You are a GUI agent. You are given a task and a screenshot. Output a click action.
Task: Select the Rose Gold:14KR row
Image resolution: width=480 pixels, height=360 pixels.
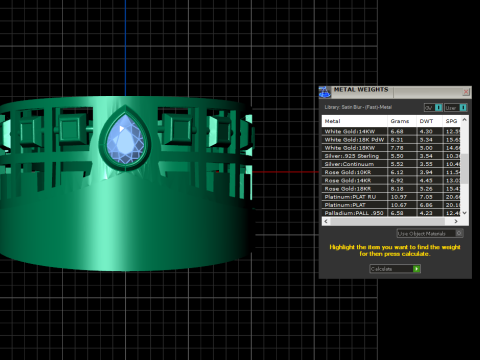[x=391, y=180]
